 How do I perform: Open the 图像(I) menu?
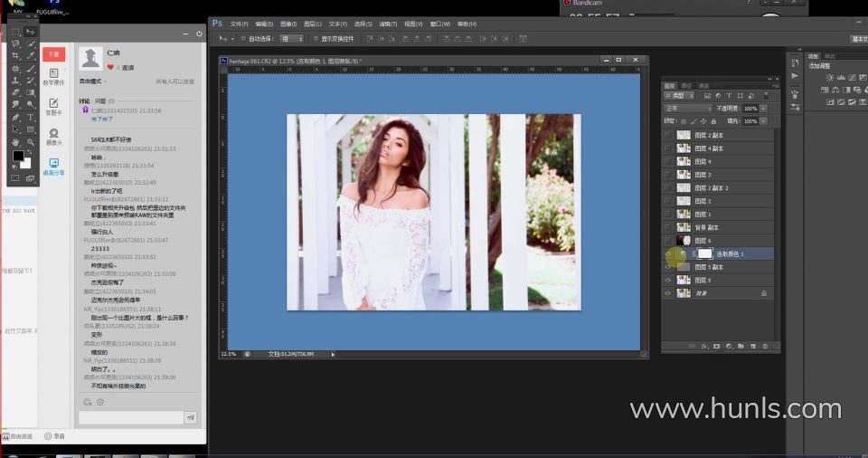click(288, 24)
